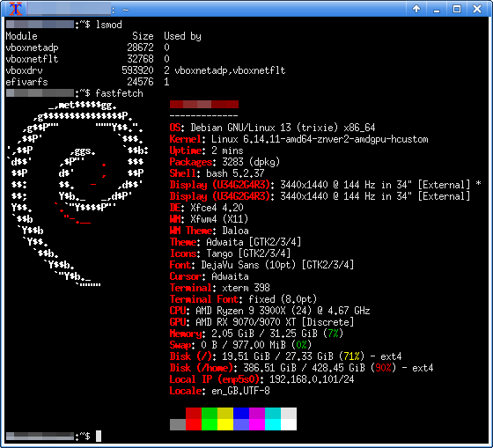493x448 pixels.
Task: Select the light gray color block
Action: (289, 413)
